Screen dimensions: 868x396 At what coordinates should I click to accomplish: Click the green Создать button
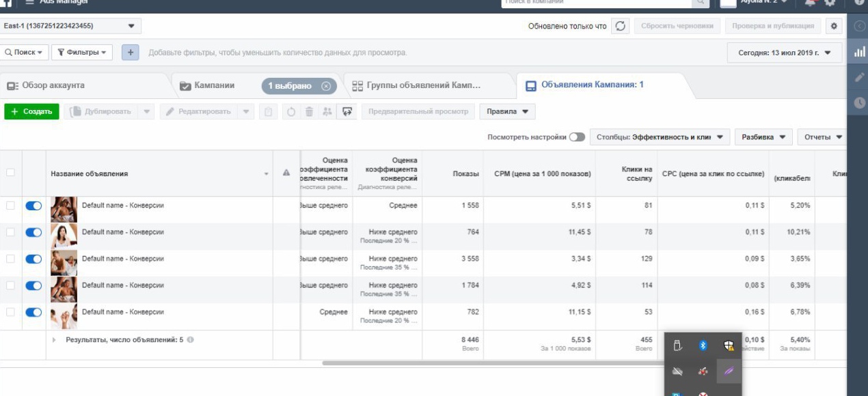[x=31, y=111]
